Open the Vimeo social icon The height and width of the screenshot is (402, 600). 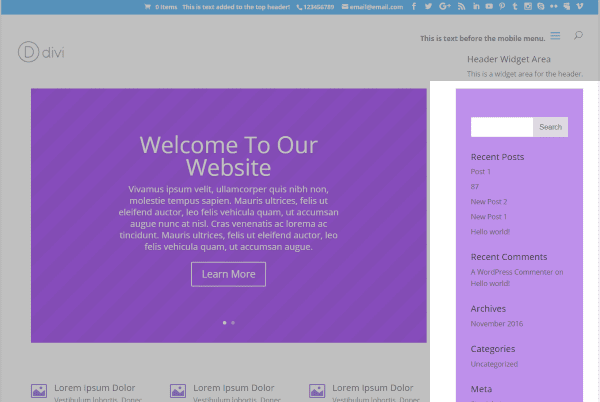click(580, 7)
